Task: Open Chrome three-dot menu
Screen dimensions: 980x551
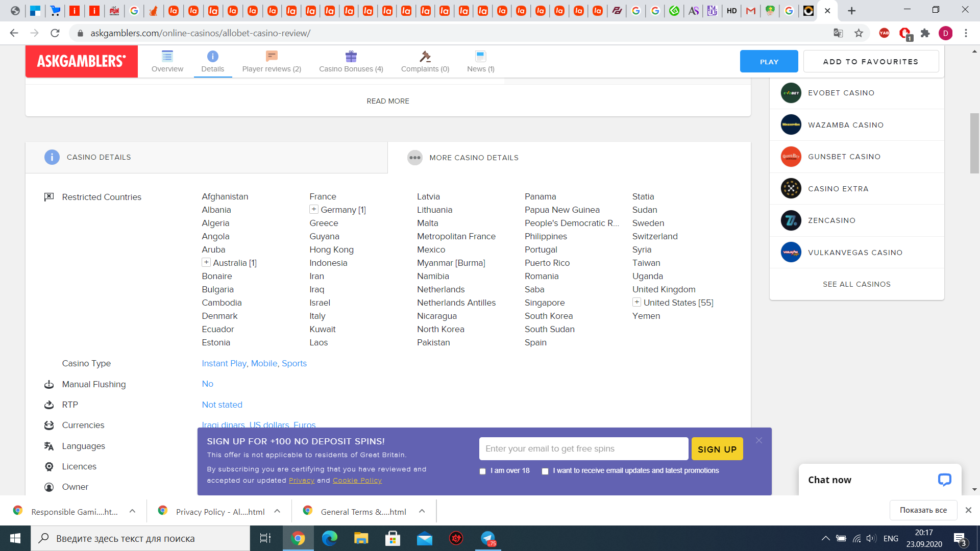Action: [966, 33]
